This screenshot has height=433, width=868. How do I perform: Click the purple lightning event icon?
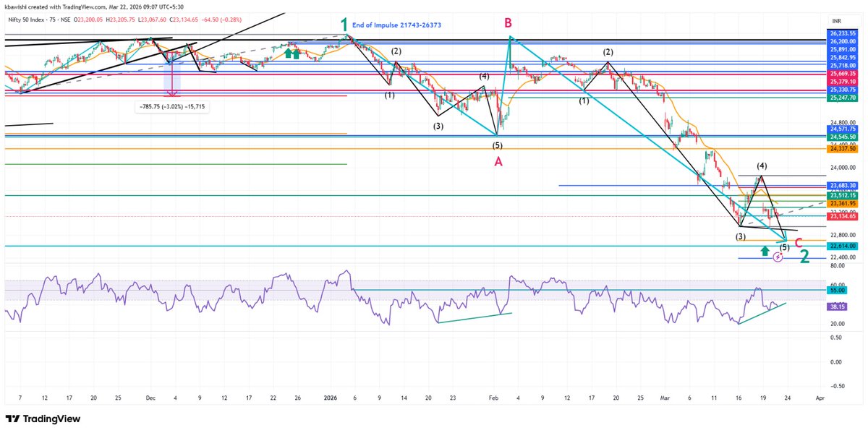coord(778,257)
